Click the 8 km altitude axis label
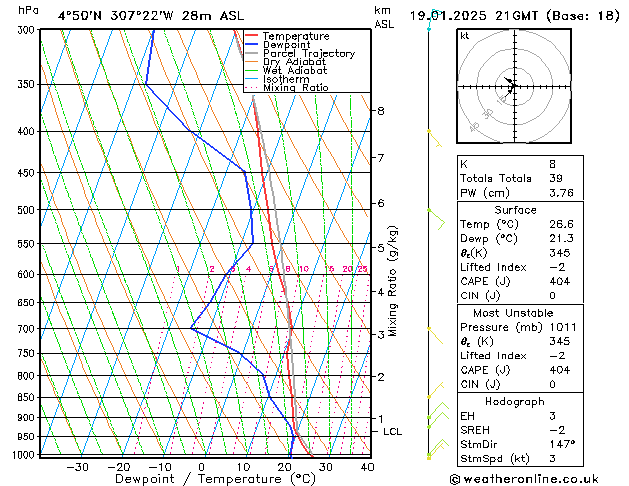The height and width of the screenshot is (486, 629). point(381,111)
